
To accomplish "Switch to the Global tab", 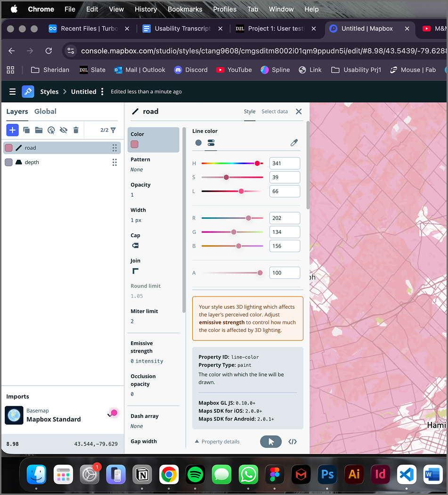I will click(45, 111).
